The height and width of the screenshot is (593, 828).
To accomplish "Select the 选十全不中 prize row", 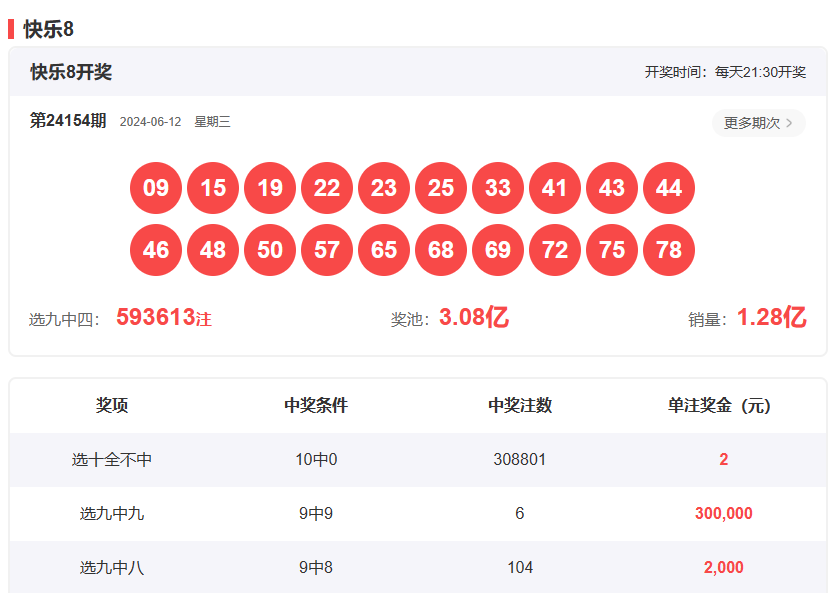I will [x=112, y=460].
